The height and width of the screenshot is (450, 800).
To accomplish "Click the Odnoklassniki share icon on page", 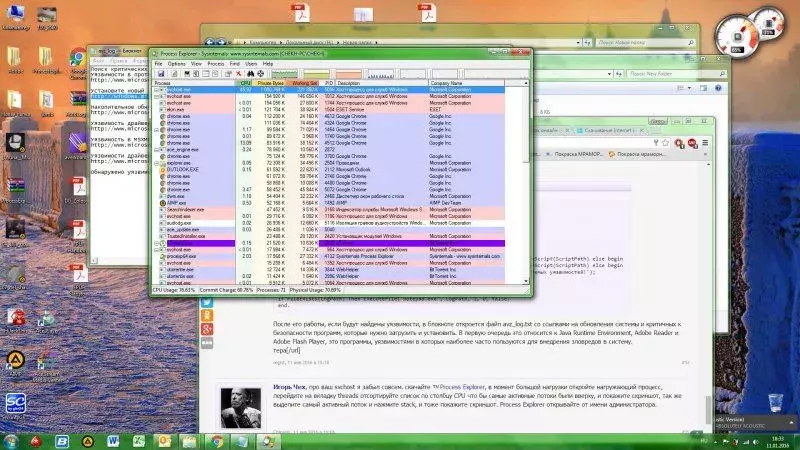I will click(x=207, y=316).
